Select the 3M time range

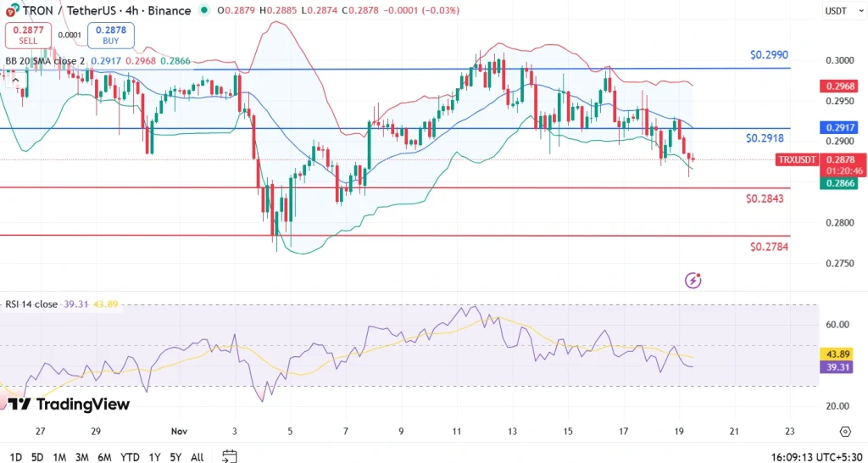(81, 457)
